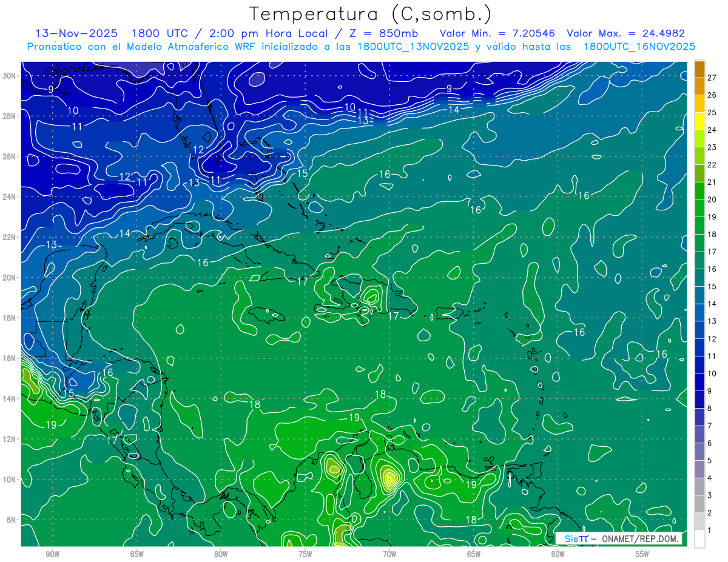
Task: Click the '55W' longitude axis label
Action: 642,554
